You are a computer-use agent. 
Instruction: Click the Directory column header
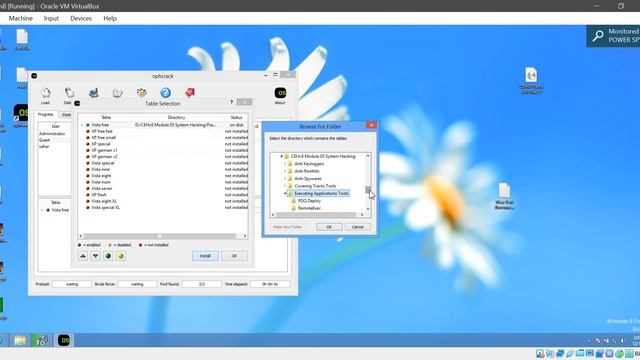click(176, 117)
